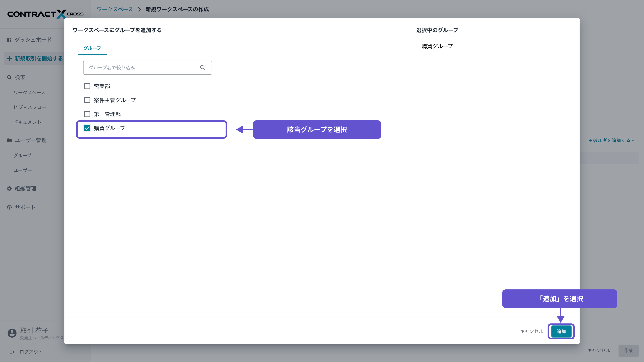
Task: Click the plus icon for 新規取引を開始する
Action: click(9, 58)
